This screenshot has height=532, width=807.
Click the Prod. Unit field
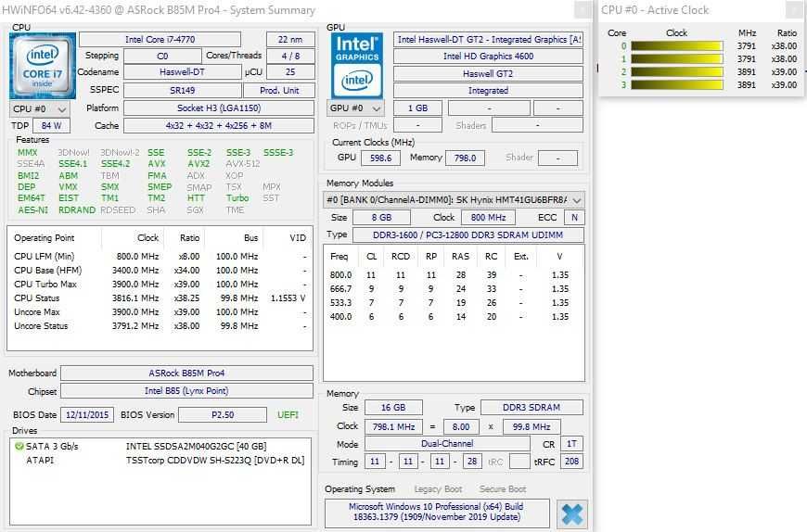[x=279, y=91]
